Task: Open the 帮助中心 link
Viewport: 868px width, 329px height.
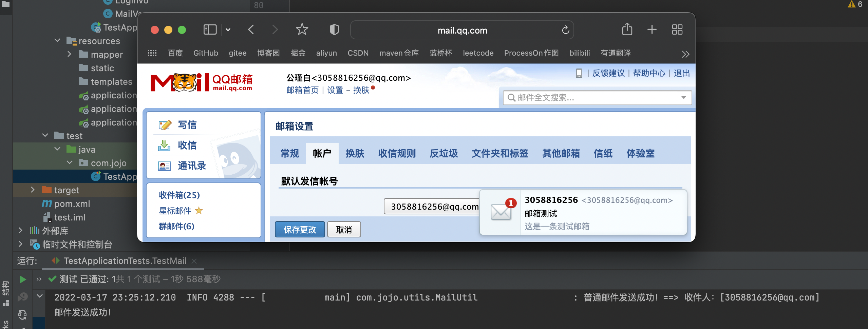Action: coord(649,73)
